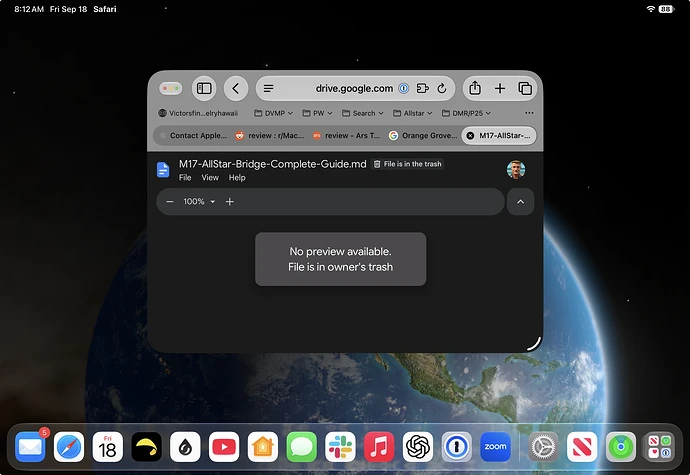Expand the PW bookmarks folder
The height and width of the screenshot is (475, 690).
tap(317, 113)
